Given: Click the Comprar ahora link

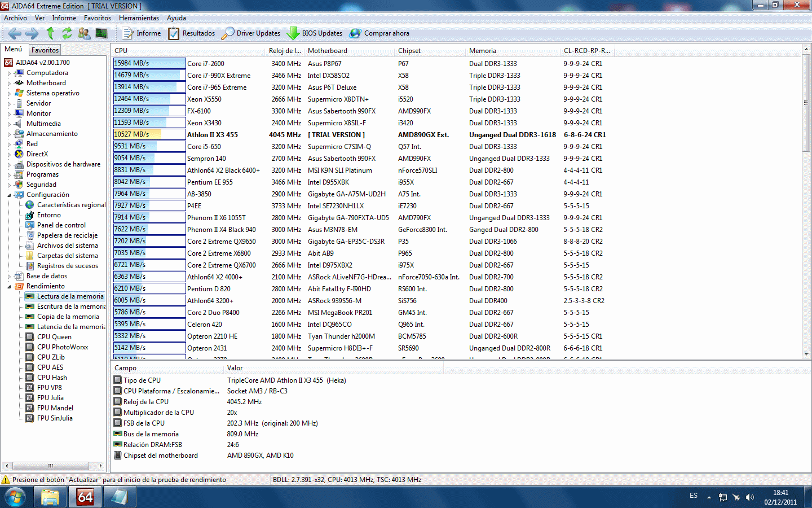Looking at the screenshot, I should pos(379,33).
